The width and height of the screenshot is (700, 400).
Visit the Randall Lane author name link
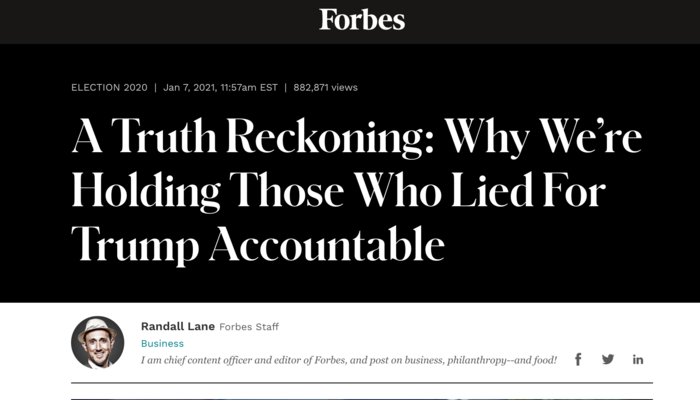click(177, 326)
